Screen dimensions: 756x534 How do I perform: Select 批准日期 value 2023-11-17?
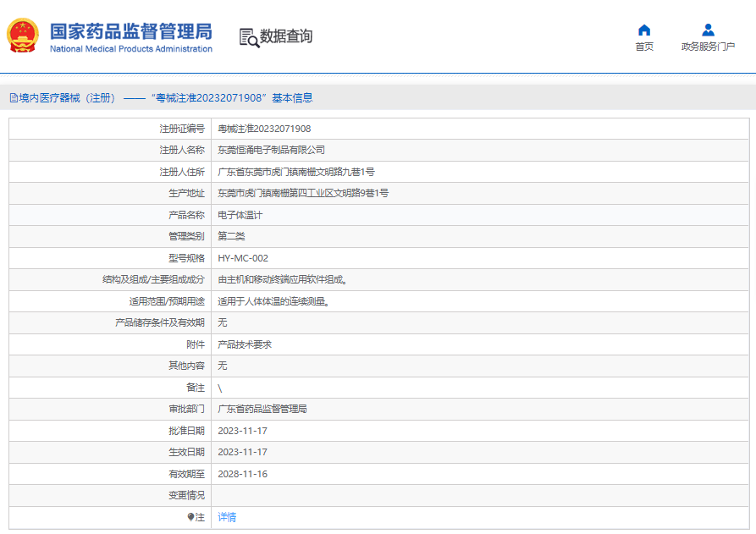242,431
